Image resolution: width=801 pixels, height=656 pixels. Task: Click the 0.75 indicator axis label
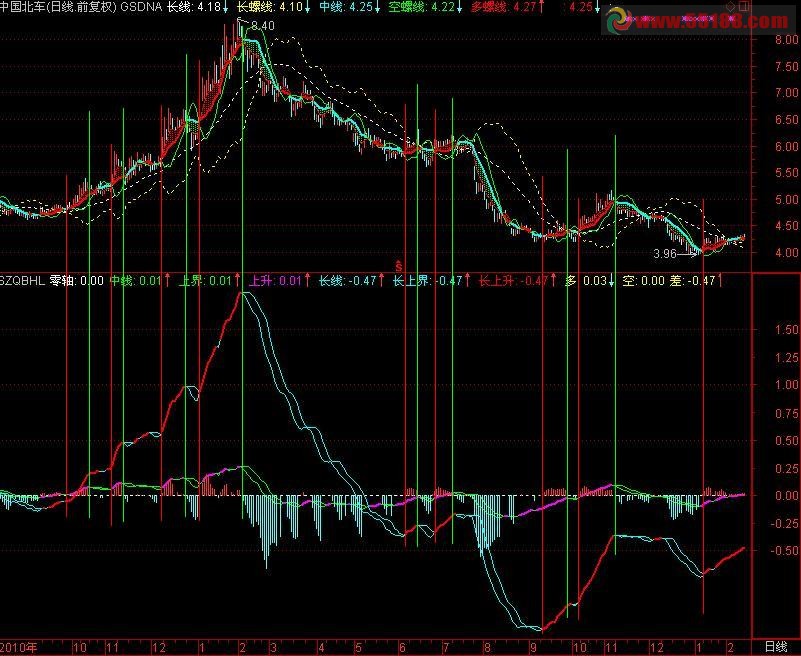786,413
